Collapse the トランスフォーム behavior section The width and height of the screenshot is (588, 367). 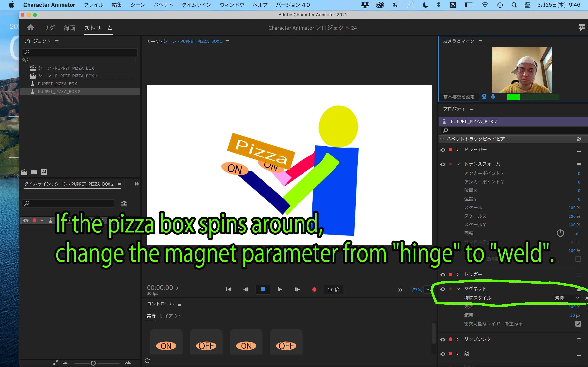[458, 164]
